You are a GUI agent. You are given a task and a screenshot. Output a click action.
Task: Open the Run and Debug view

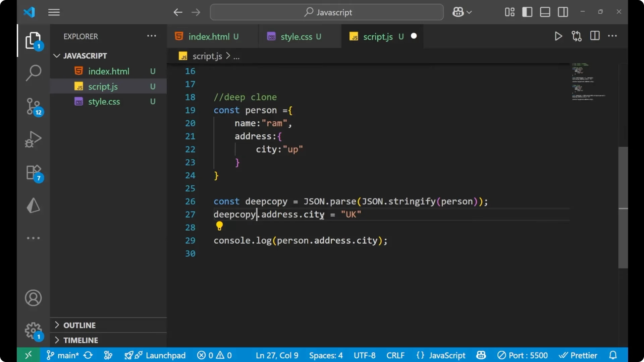click(33, 139)
